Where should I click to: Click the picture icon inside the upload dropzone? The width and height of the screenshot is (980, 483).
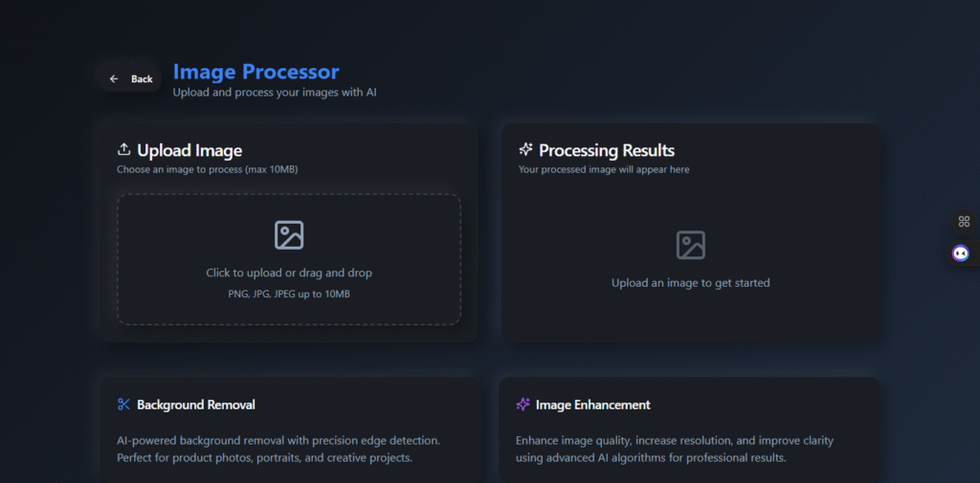pyautogui.click(x=289, y=235)
